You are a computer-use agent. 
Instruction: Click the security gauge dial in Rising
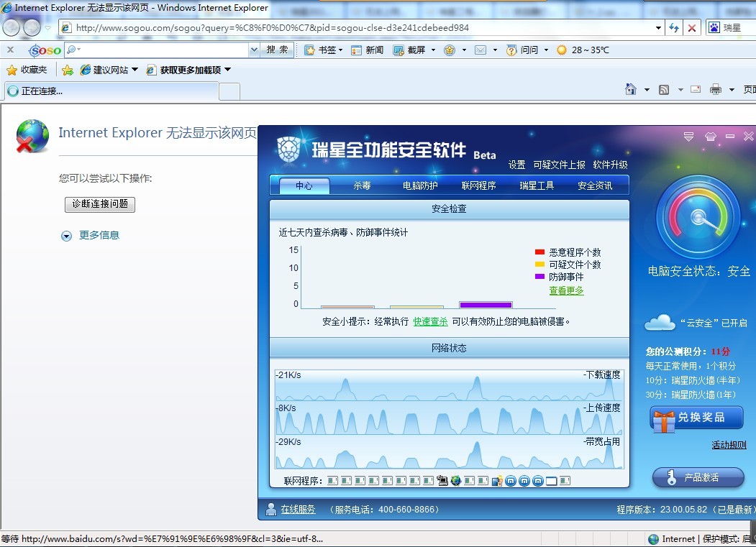[x=698, y=217]
